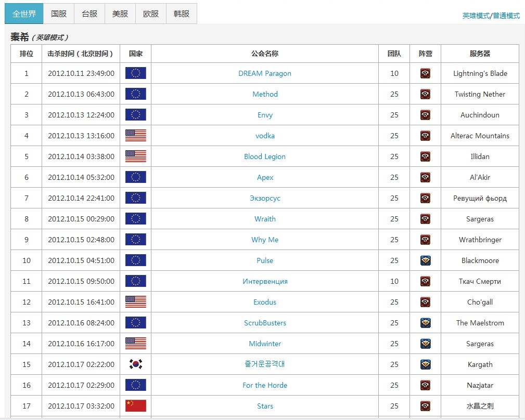Select the 美服 region tab
Image resolution: width=525 pixels, height=420 pixels.
pos(120,14)
